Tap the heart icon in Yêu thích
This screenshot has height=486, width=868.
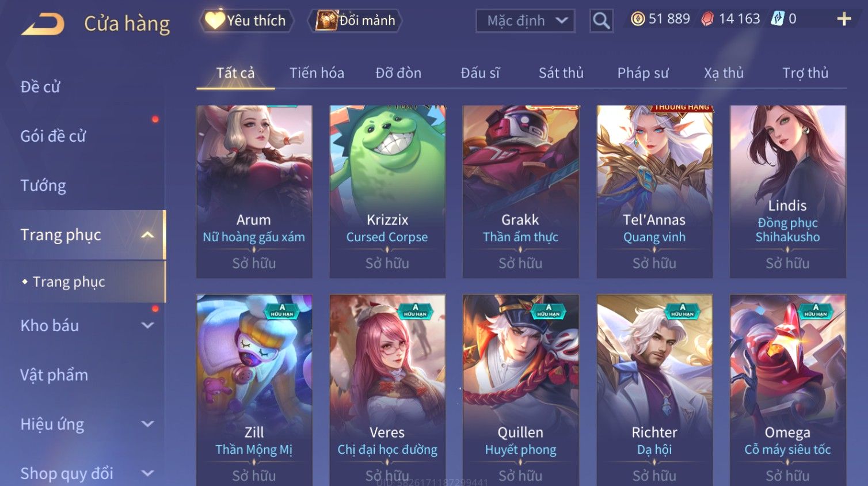(215, 20)
